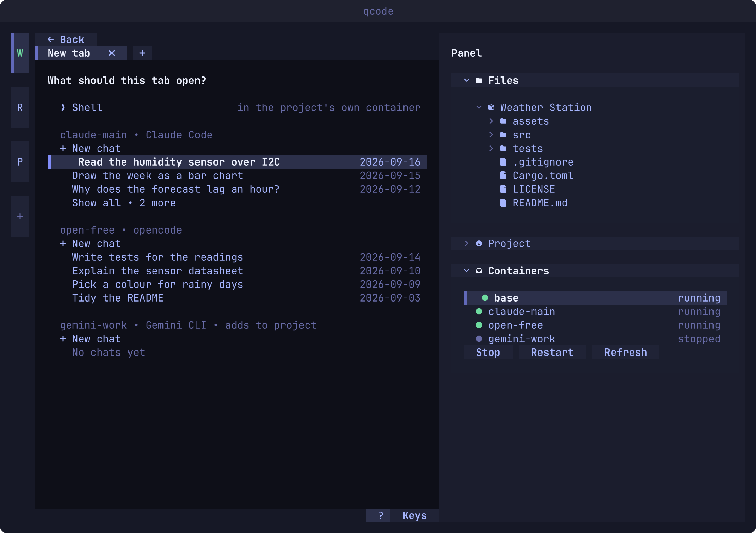Click the Cargo.toml file icon

click(x=503, y=175)
